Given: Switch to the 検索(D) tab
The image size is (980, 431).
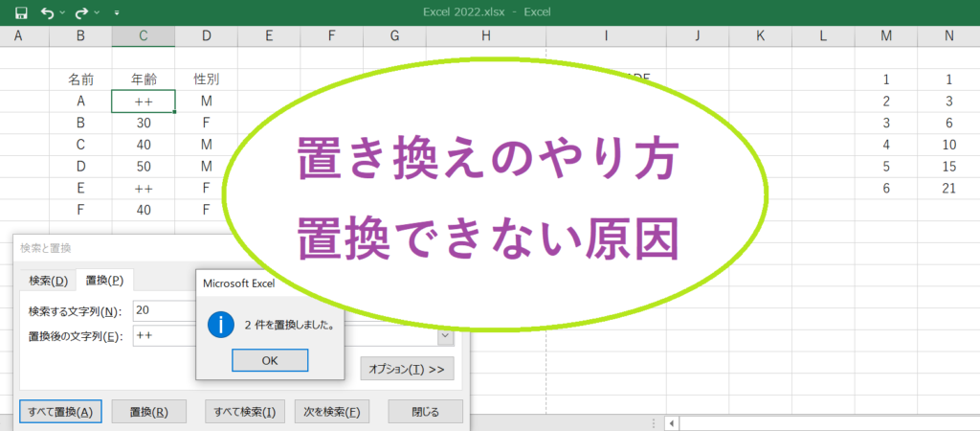Looking at the screenshot, I should [48, 281].
